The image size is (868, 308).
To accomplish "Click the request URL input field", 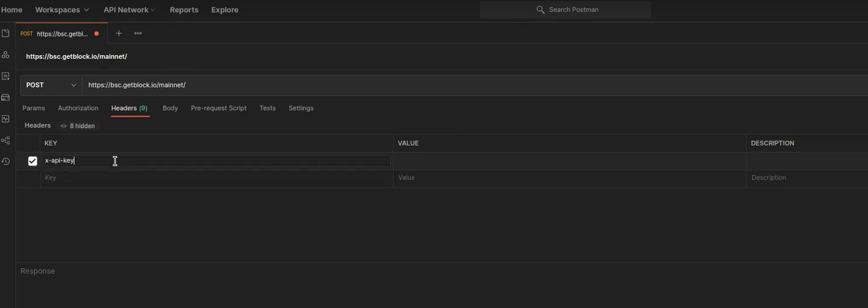I will [x=475, y=85].
